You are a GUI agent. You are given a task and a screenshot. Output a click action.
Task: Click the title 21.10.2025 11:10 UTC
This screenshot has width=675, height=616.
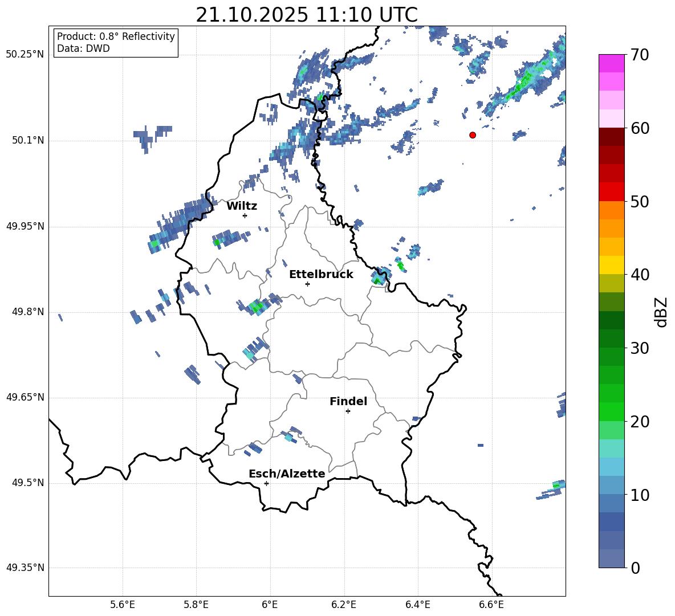pyautogui.click(x=307, y=15)
